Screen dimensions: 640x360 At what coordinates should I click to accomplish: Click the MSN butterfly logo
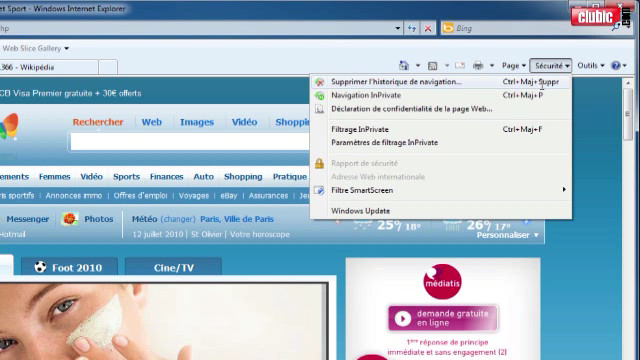tap(9, 127)
